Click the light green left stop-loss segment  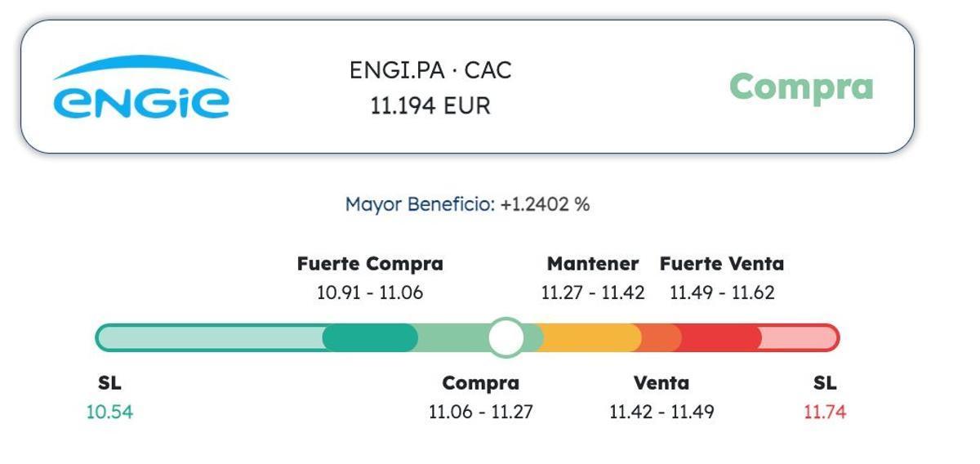211,337
